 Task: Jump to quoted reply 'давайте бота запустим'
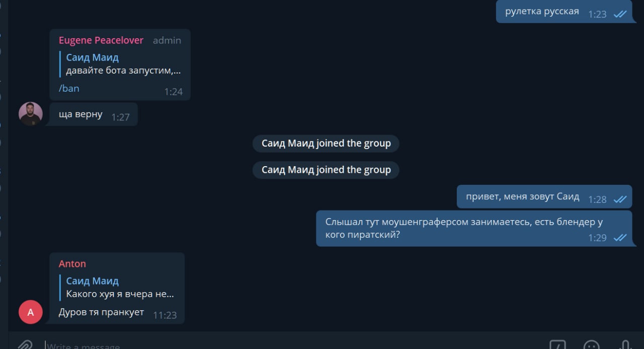click(121, 64)
